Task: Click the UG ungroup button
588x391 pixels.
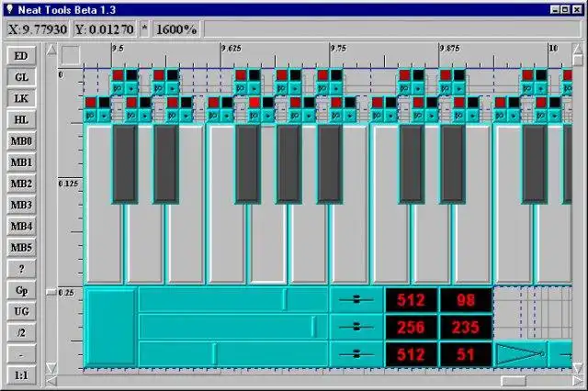Action: point(21,311)
